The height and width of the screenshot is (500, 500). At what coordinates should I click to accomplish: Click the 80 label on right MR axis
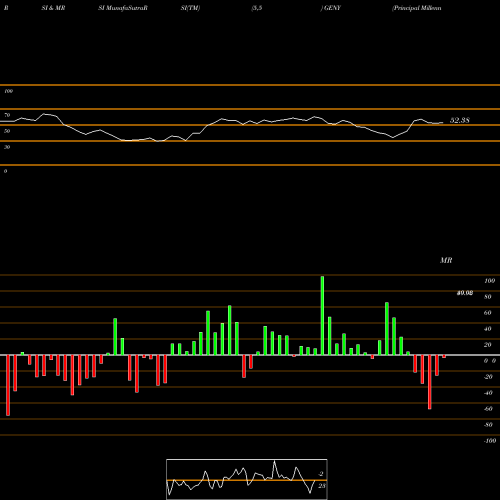488,297
